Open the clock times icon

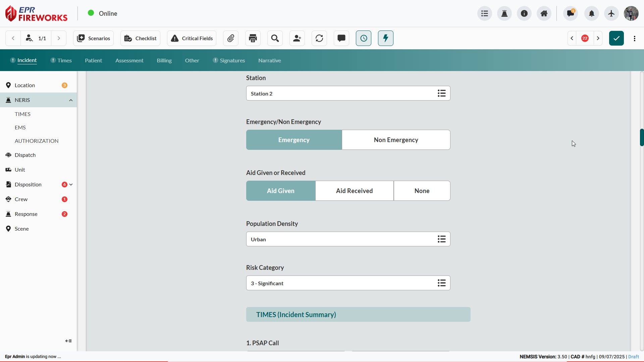point(364,38)
